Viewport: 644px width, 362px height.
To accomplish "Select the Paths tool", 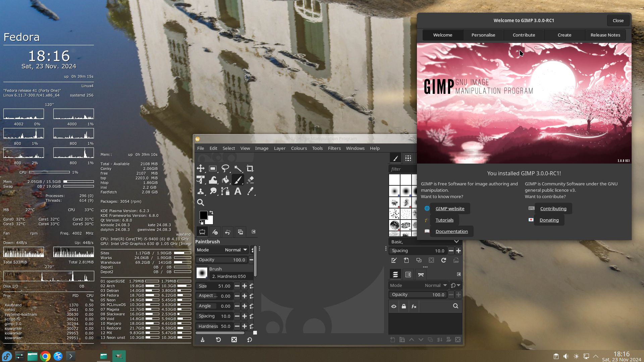I will pyautogui.click(x=225, y=191).
